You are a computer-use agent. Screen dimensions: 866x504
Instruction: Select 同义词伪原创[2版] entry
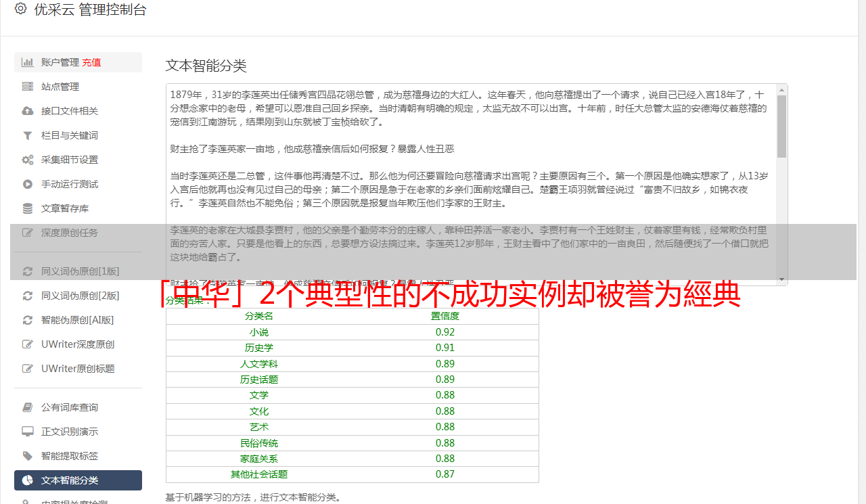(78, 296)
